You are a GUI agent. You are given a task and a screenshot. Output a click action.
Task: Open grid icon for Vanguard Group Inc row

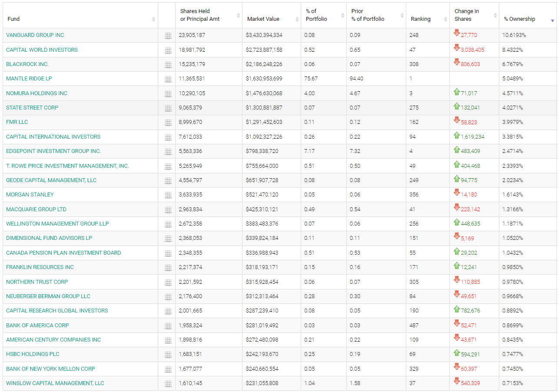pos(168,36)
